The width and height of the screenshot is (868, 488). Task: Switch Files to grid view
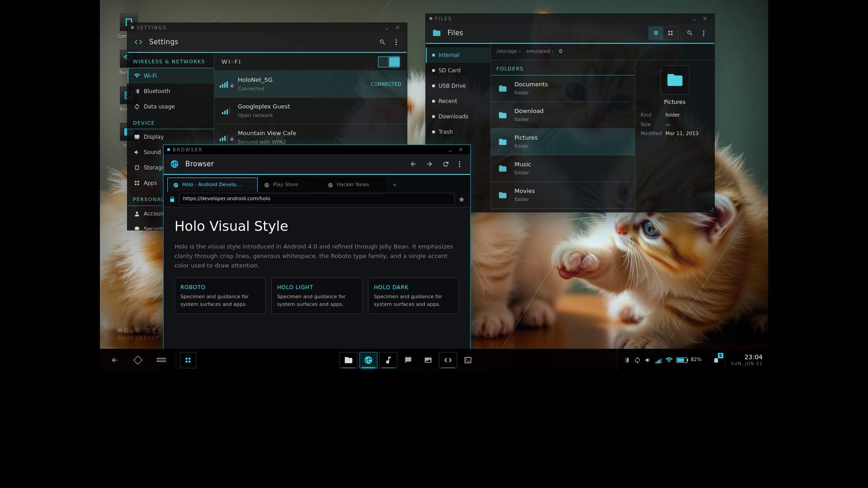[670, 33]
